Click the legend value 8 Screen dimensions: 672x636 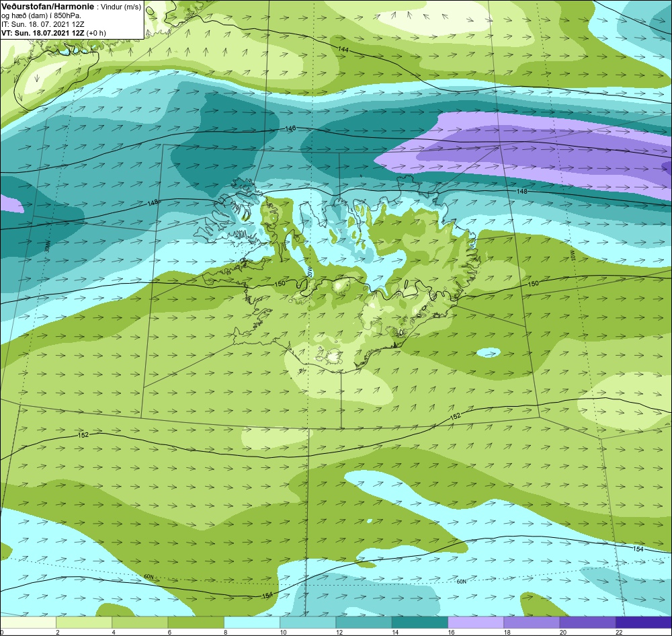225,632
